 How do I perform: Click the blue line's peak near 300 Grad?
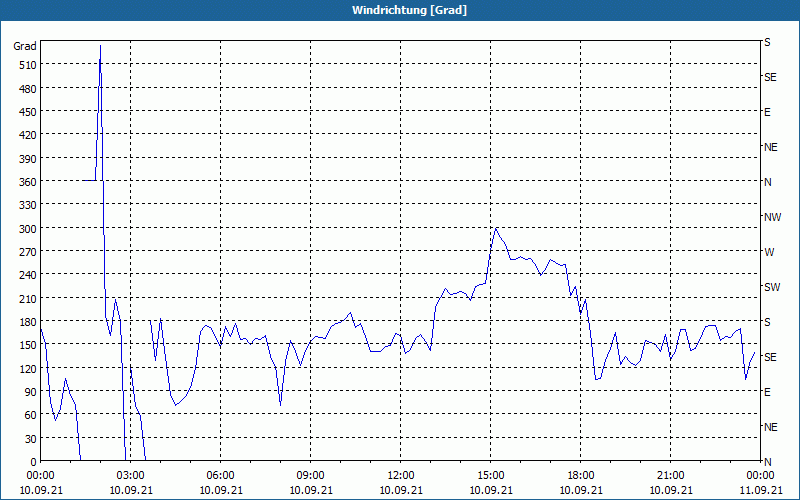(x=495, y=228)
